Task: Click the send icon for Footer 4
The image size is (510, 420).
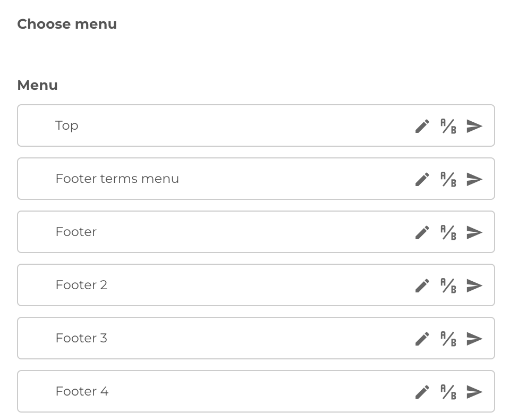Action: click(x=474, y=391)
